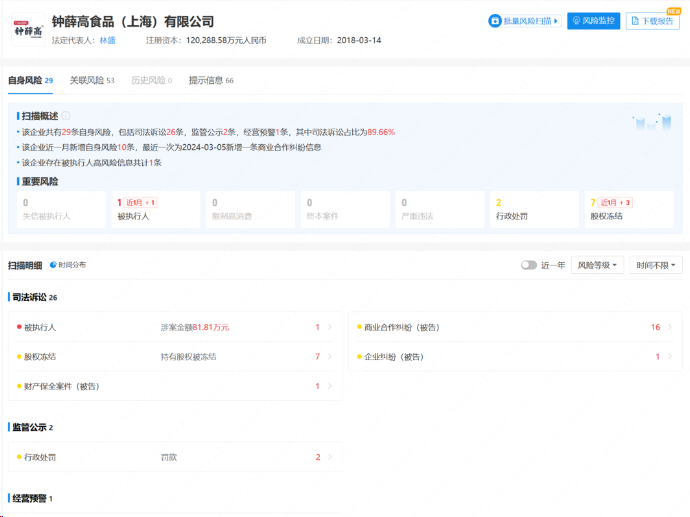Click the 财产保全案件（被告）row label
This screenshot has height=517, width=690.
click(x=62, y=386)
